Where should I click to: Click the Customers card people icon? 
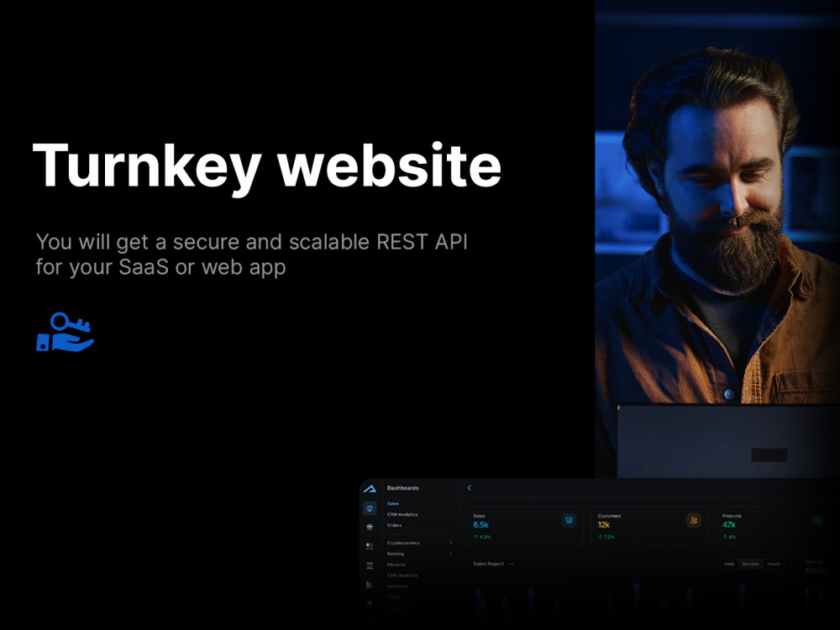pyautogui.click(x=694, y=520)
